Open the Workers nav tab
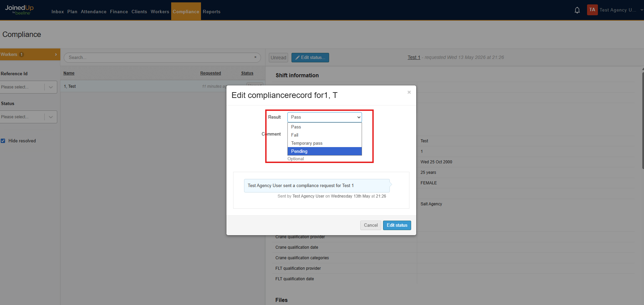 click(160, 12)
